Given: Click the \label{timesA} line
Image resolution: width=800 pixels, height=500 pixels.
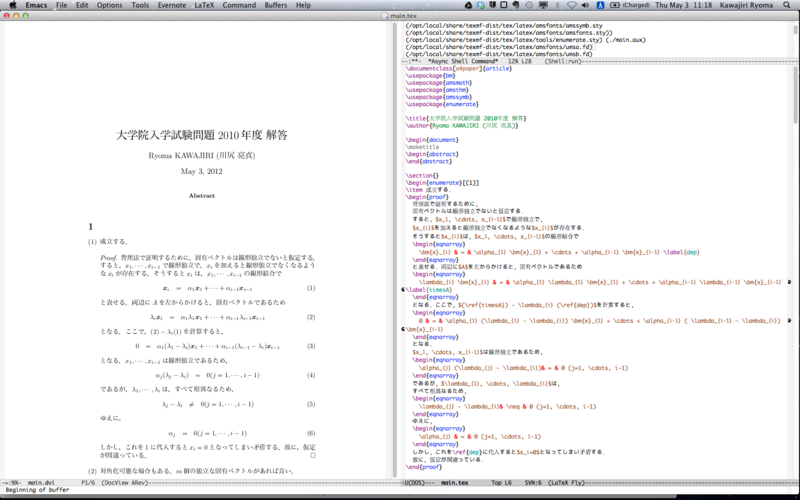Looking at the screenshot, I should pyautogui.click(x=429, y=290).
